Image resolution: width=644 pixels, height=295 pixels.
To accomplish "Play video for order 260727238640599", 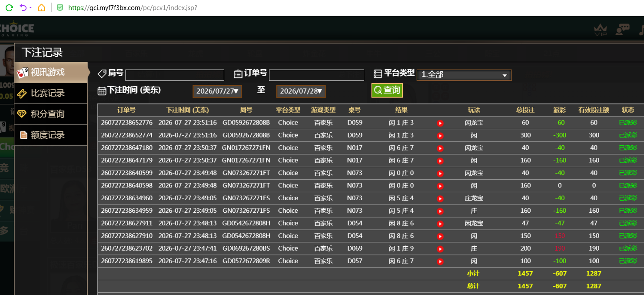I will click(x=440, y=174).
